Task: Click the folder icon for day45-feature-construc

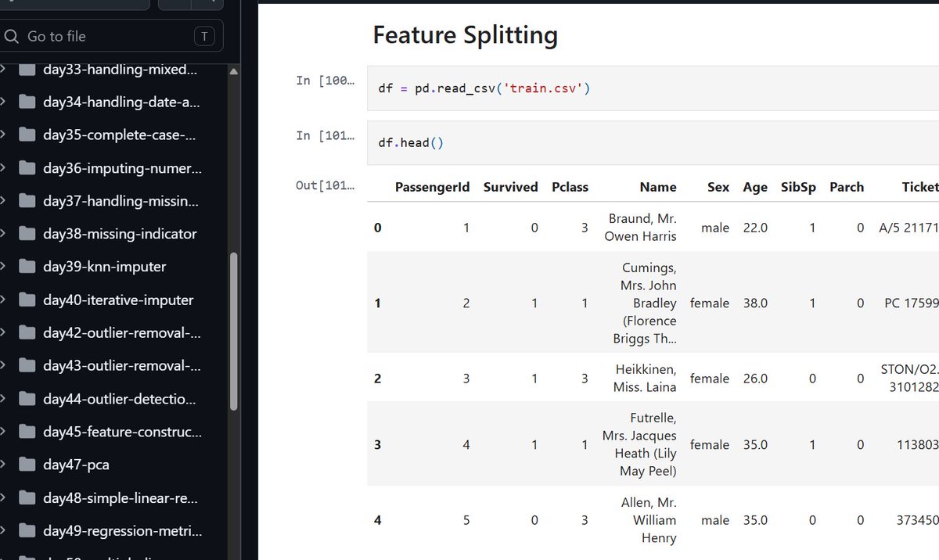Action: 27,432
